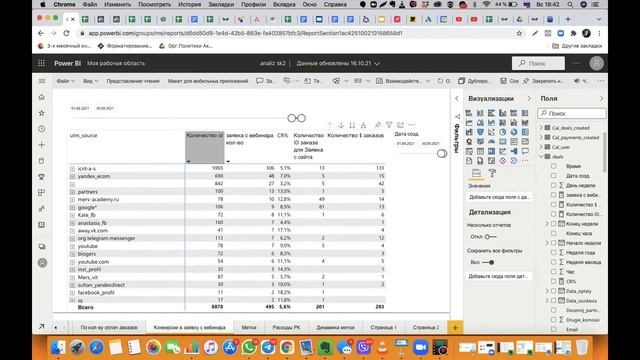
Task: Pin the visual with pushpin icon
Action: (378, 125)
